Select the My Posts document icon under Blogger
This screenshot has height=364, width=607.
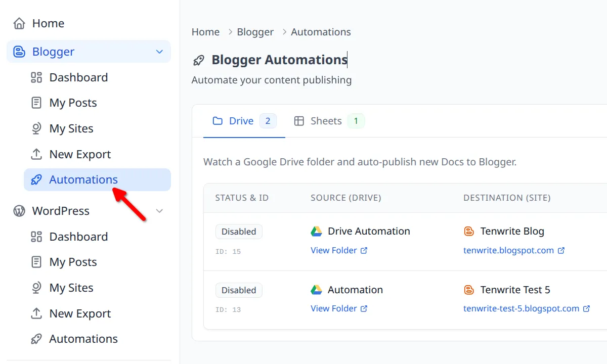35,103
